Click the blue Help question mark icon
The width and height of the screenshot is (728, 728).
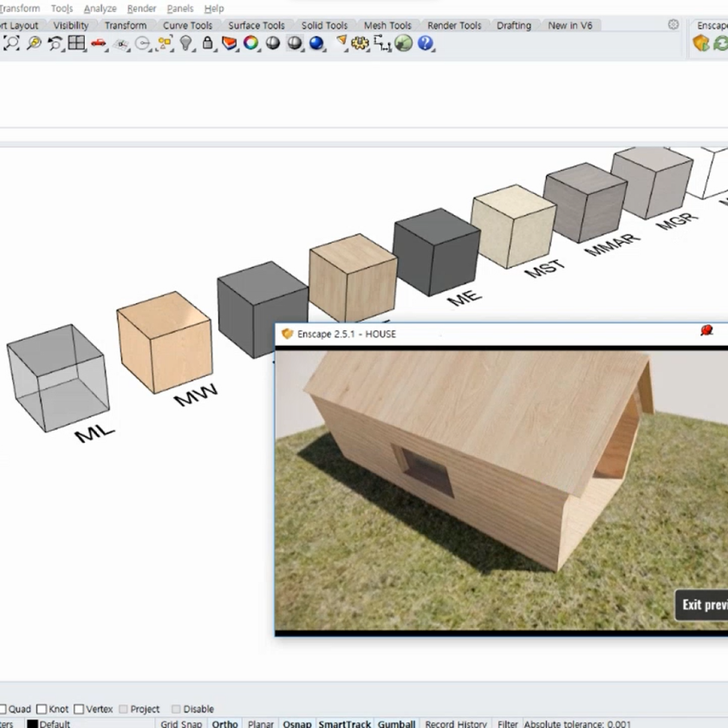point(426,43)
